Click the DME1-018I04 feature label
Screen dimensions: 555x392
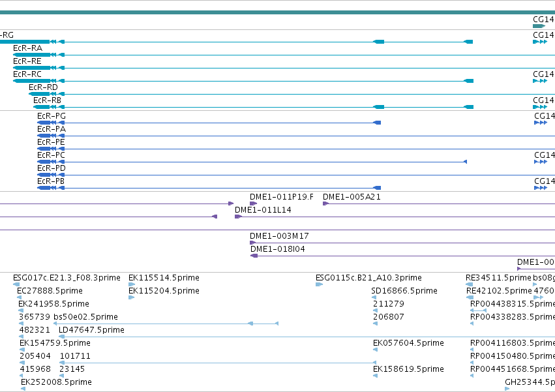tap(278, 249)
